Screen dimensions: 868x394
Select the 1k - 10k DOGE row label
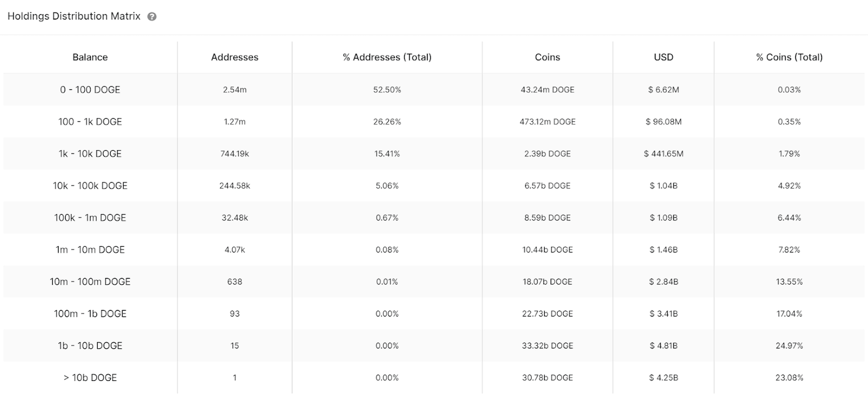point(90,154)
